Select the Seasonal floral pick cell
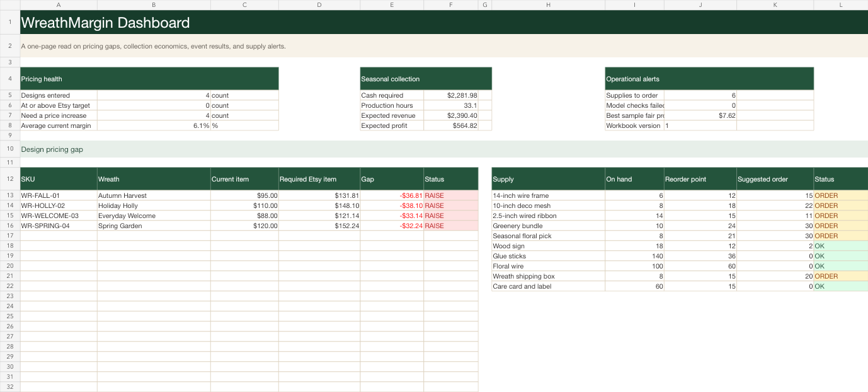Image resolution: width=868 pixels, height=392 pixels. (x=548, y=236)
